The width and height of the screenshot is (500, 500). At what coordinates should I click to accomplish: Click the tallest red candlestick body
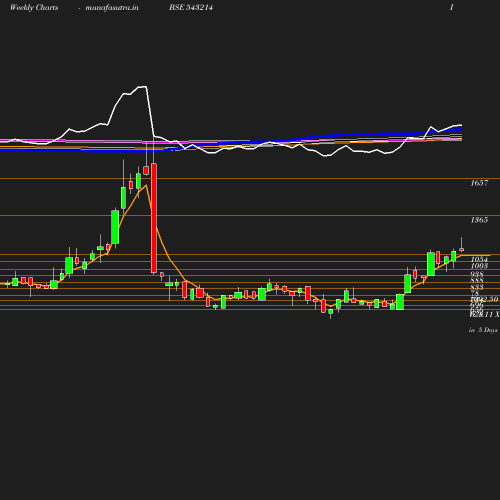pos(154,218)
